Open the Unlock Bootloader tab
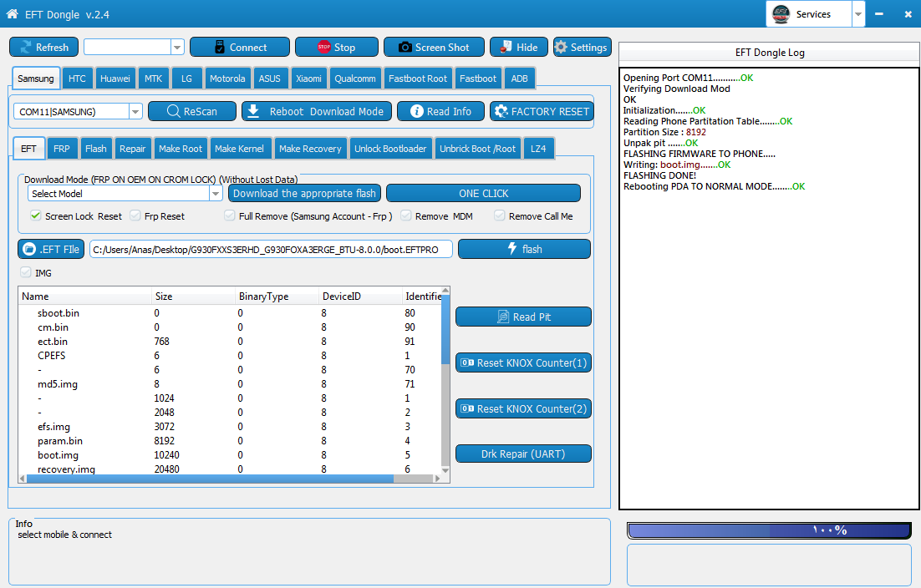The width and height of the screenshot is (921, 588). pyautogui.click(x=390, y=149)
